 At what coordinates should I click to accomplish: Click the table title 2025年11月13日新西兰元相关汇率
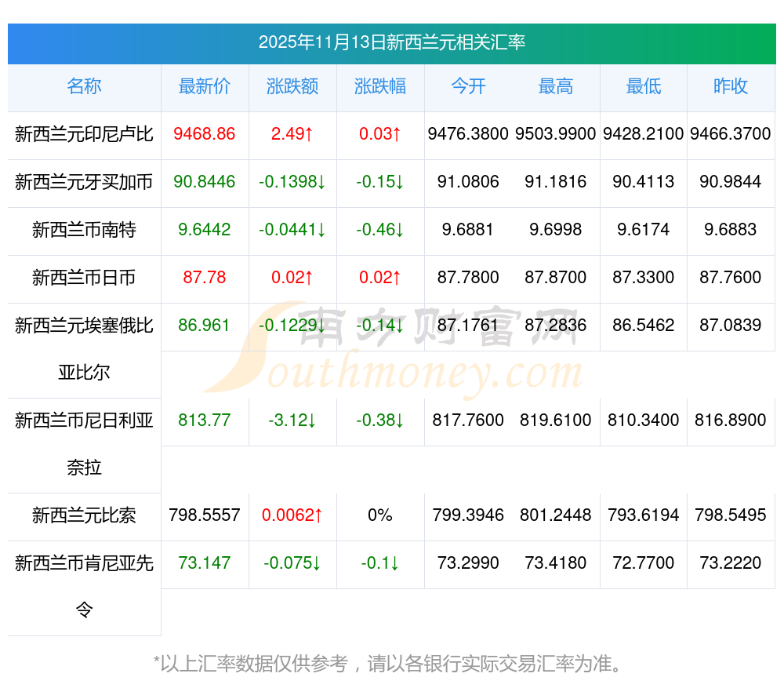[391, 42]
